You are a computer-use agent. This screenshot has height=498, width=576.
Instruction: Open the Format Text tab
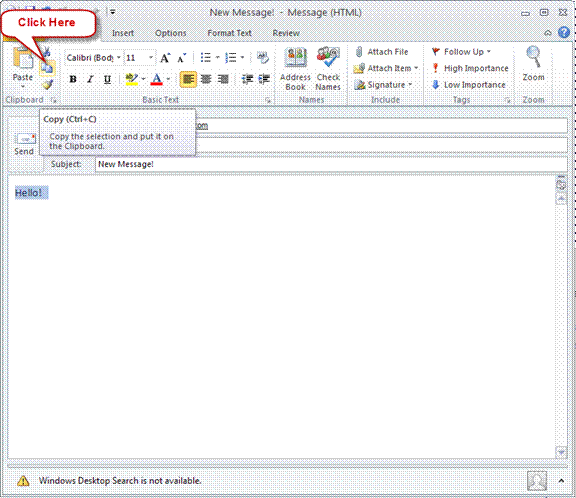pos(229,33)
